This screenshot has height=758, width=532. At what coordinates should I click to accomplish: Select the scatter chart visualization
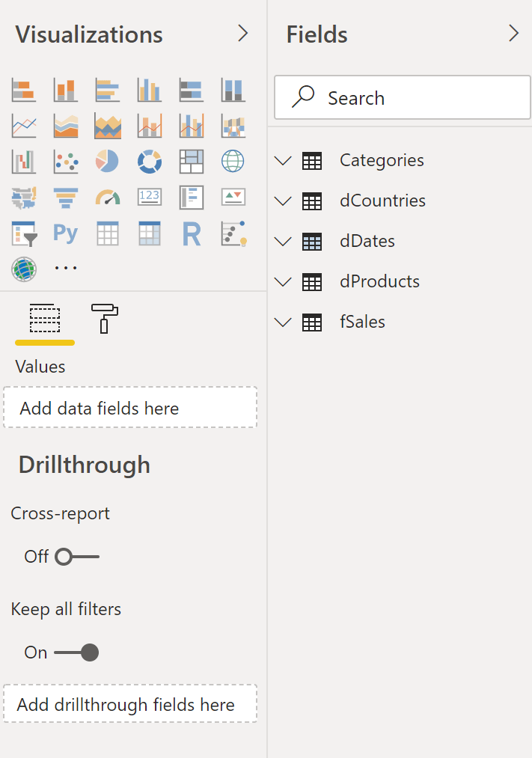pyautogui.click(x=65, y=162)
